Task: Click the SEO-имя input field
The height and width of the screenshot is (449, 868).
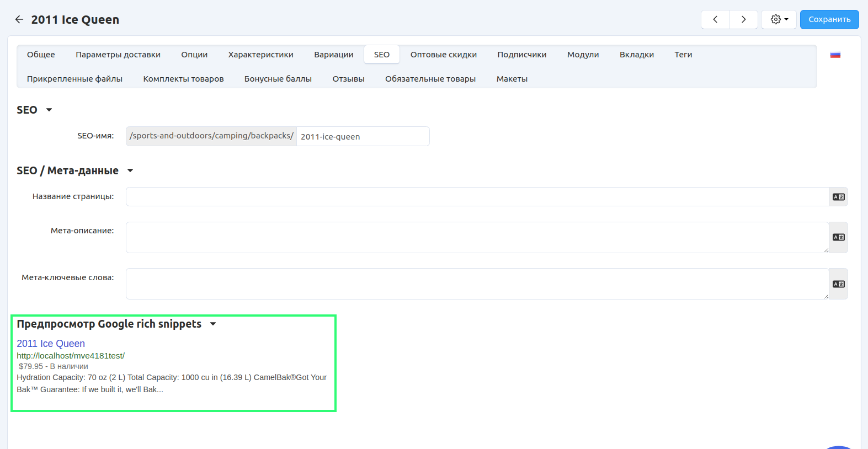Action: coord(362,136)
